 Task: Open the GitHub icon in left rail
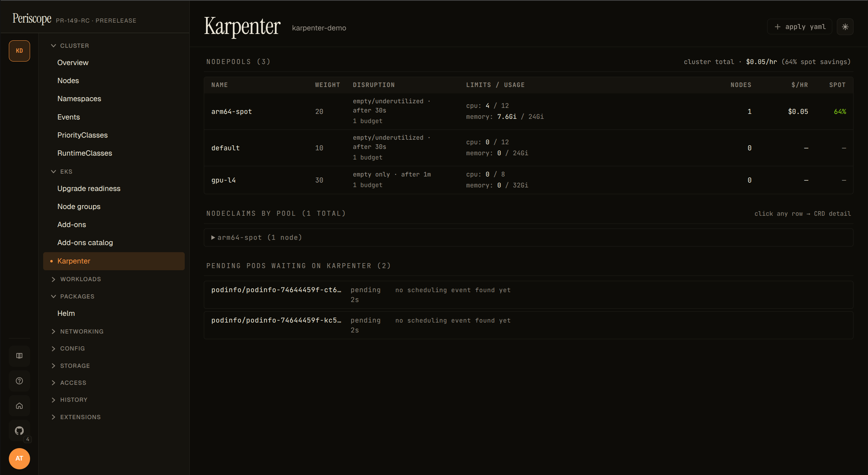click(19, 430)
